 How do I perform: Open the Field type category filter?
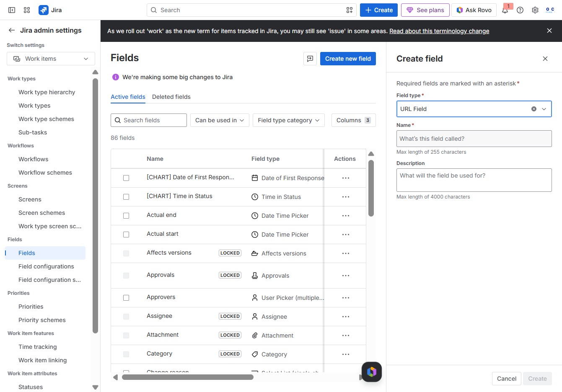[x=289, y=120]
